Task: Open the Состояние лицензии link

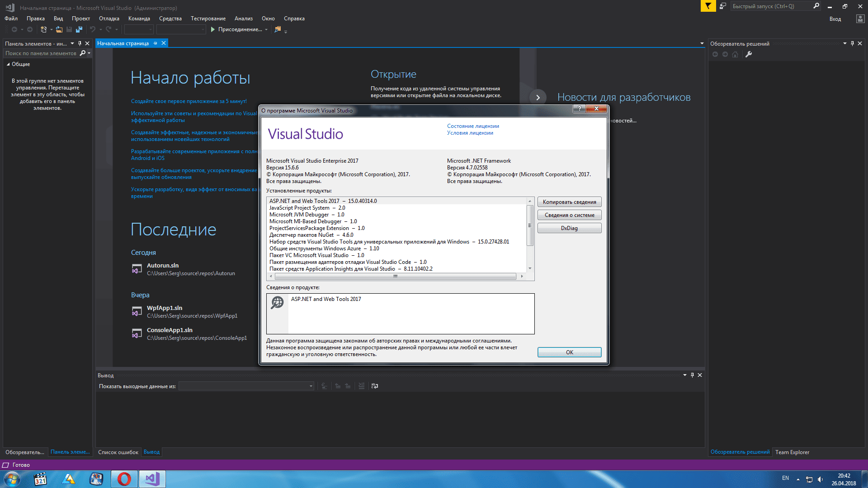Action: click(x=473, y=126)
